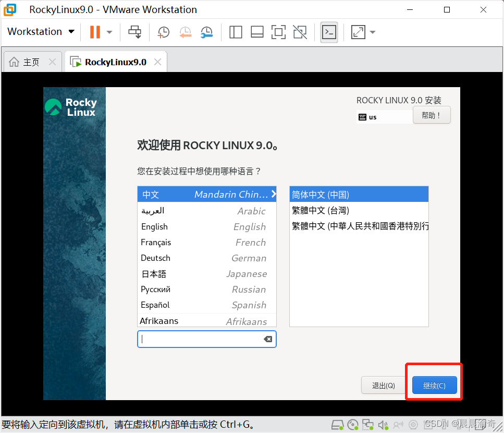The image size is (504, 433).
Task: Send Ctrl+Alt+Del to the virtual machine
Action: point(134,32)
